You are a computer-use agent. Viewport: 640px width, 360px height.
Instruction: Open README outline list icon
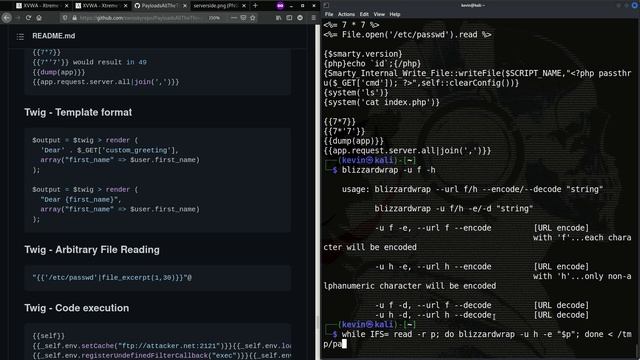point(20,37)
